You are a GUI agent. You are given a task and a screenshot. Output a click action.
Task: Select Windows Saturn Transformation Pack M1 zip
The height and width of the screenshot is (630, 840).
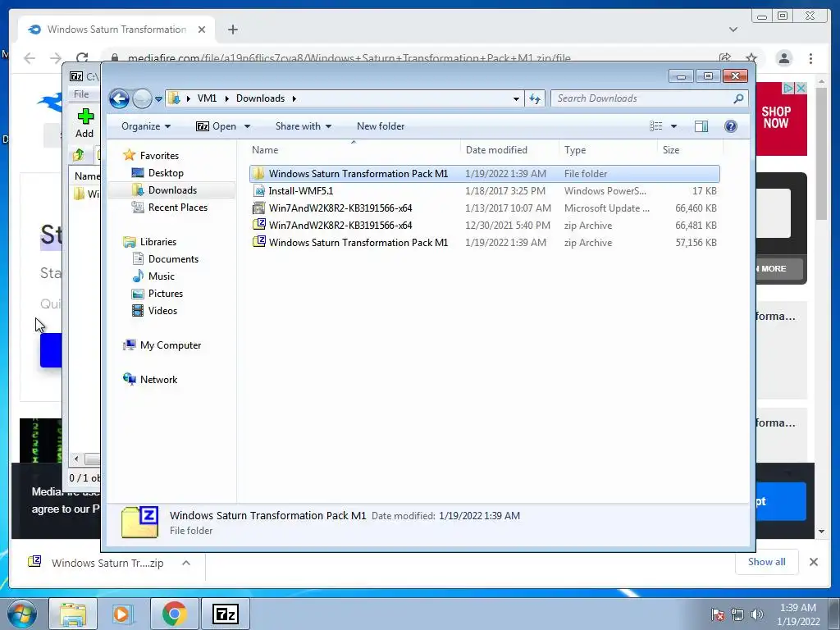coord(484,243)
